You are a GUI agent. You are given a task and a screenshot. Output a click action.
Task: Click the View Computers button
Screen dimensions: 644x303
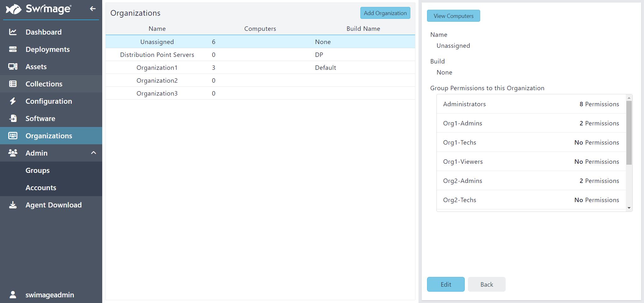pos(453,16)
